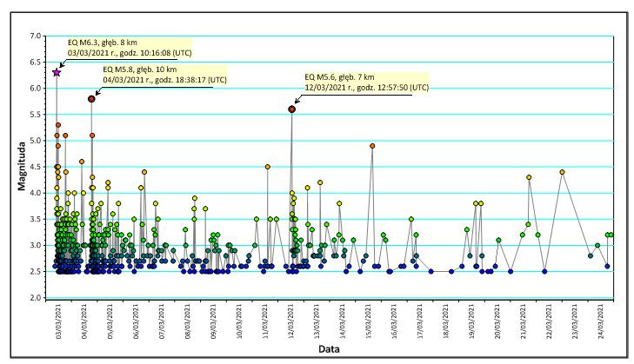634x364 pixels.
Task: Click the 14/03/2021 date label
Action: point(343,321)
